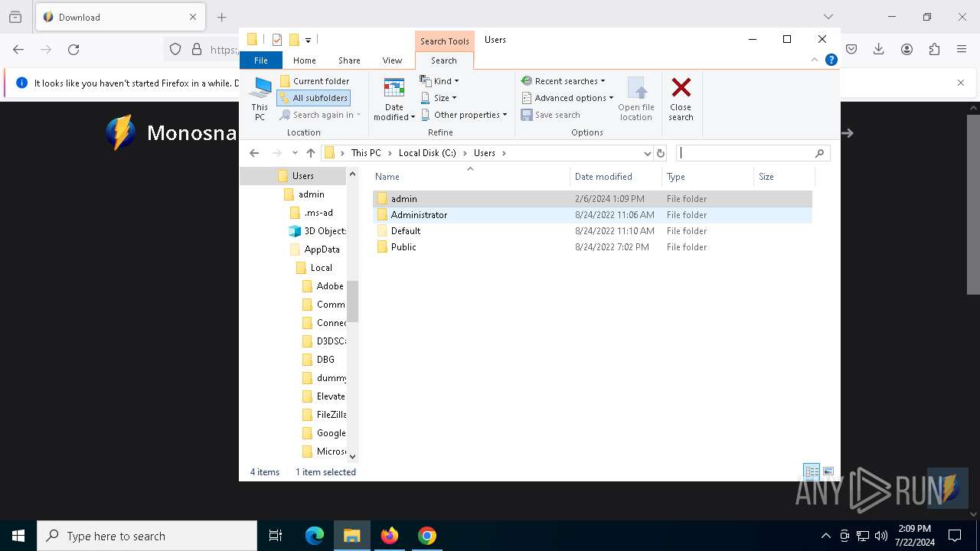This screenshot has height=551, width=980.
Task: Click Refresh button beside address bar
Action: pyautogui.click(x=661, y=153)
